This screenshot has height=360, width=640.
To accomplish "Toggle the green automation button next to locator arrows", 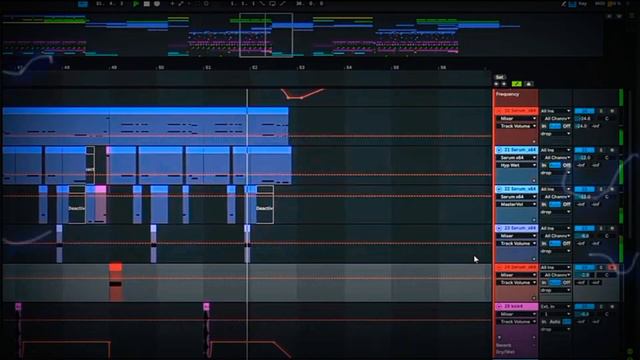I will click(x=516, y=84).
